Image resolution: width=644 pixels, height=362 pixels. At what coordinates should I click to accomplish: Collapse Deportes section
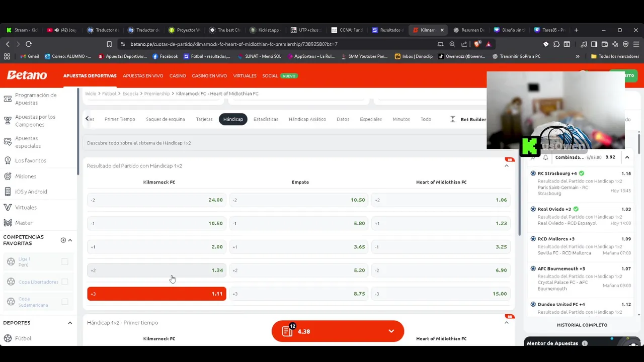pyautogui.click(x=70, y=323)
